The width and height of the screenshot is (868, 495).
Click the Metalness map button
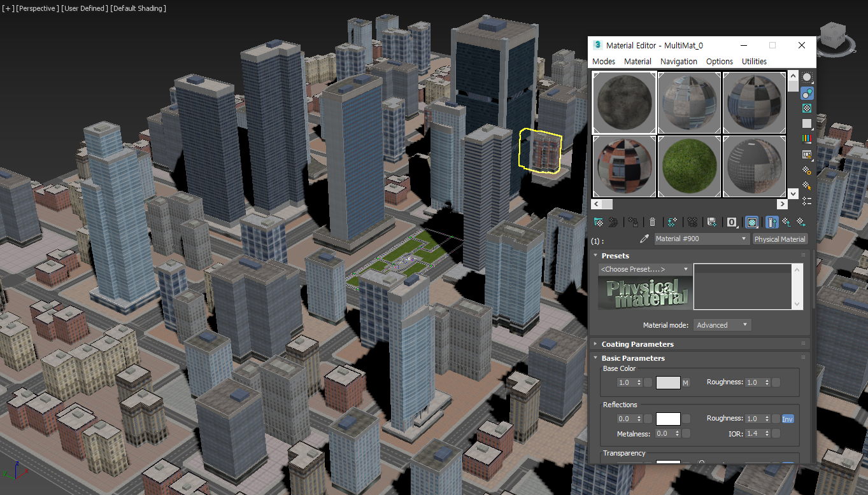686,434
